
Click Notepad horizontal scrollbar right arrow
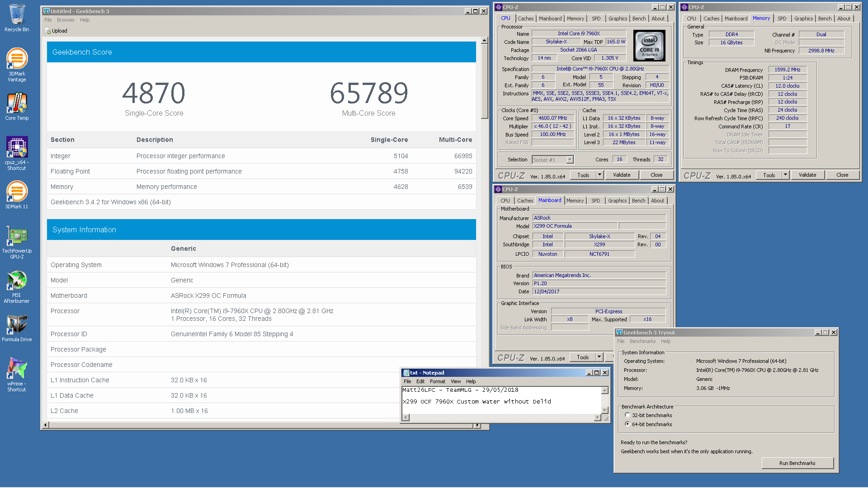[598, 417]
